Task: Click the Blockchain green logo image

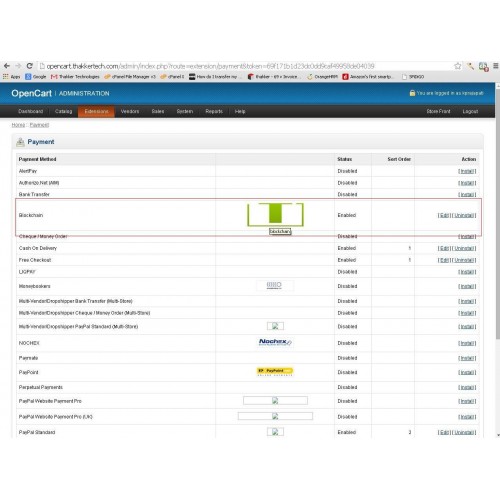Action: [x=275, y=215]
